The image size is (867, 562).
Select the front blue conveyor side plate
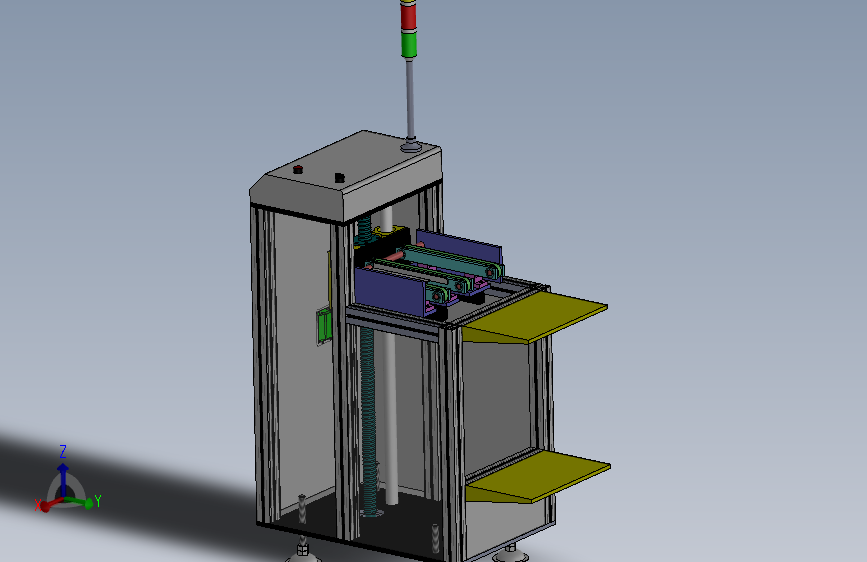tap(390, 292)
